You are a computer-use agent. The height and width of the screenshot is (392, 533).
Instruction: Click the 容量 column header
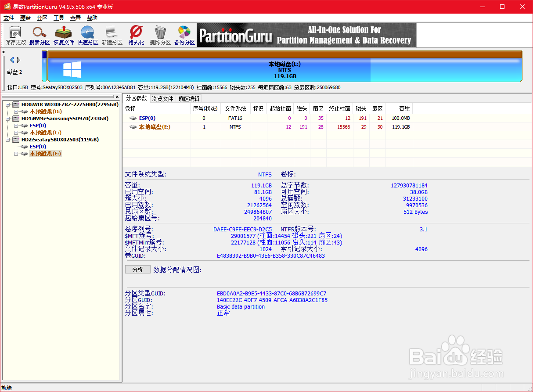pos(399,108)
